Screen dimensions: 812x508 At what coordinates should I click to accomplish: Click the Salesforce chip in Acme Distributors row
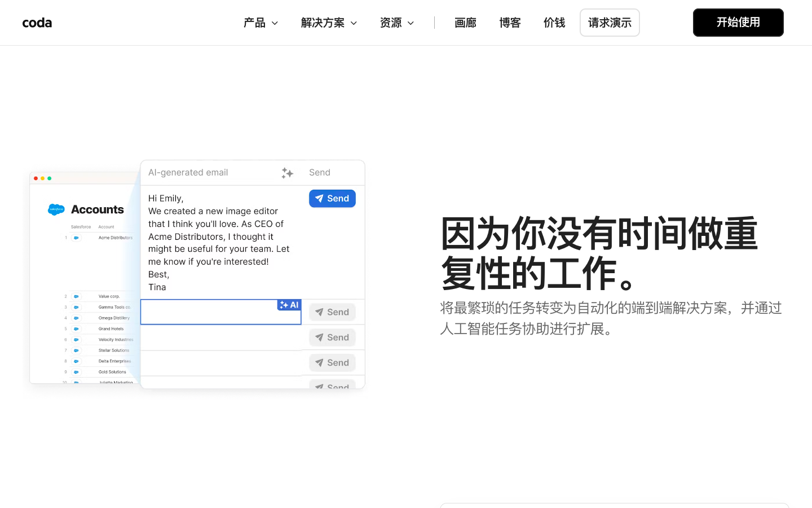tap(76, 238)
